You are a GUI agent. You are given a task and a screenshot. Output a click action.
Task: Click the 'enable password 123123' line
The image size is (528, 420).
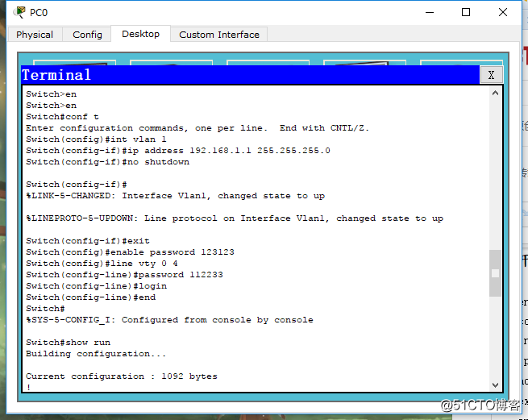(130, 252)
